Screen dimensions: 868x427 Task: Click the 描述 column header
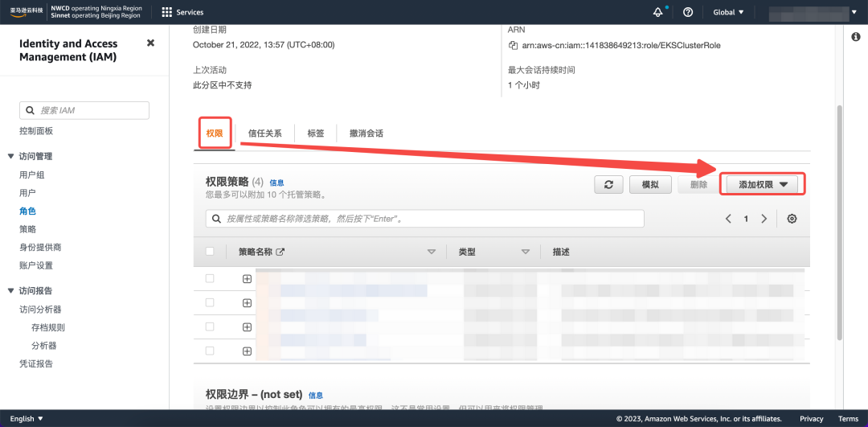pyautogui.click(x=561, y=252)
